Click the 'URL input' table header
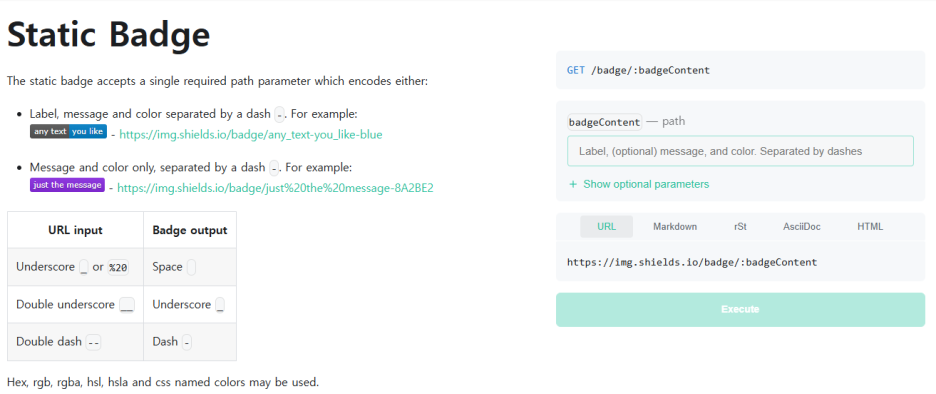This screenshot has width=936, height=394. 75,230
